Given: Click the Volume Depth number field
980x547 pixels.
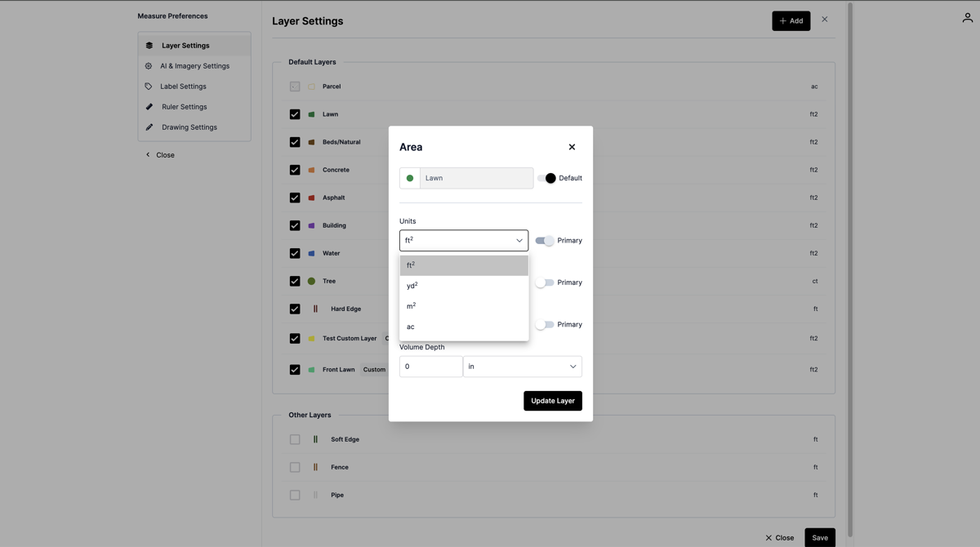Looking at the screenshot, I should tap(430, 367).
